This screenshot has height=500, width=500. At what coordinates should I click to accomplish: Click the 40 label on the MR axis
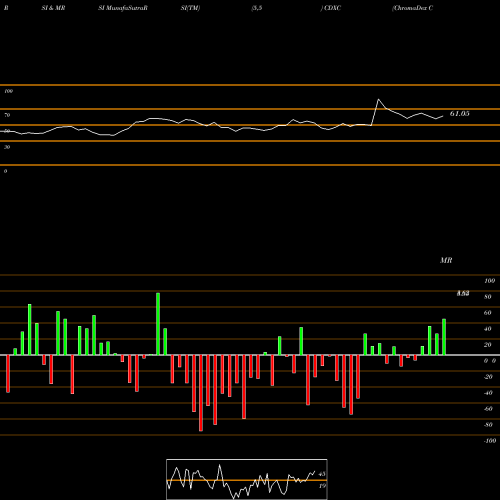tap(488, 329)
